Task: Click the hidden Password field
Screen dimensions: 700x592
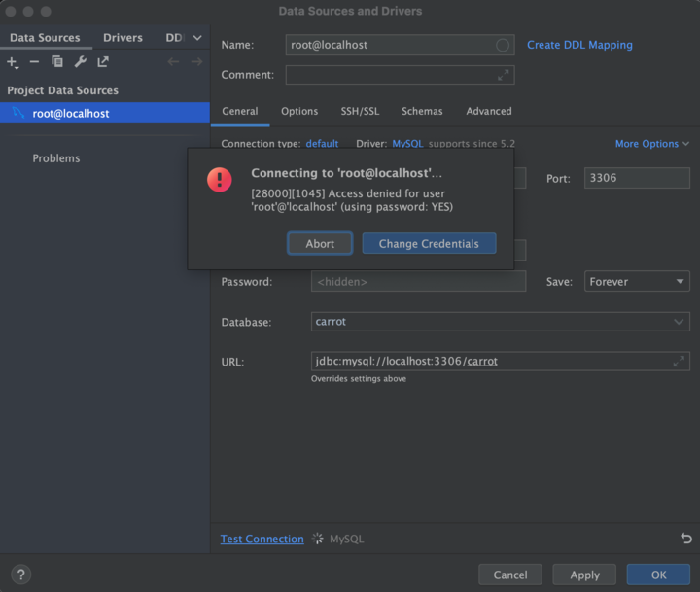Action: click(x=418, y=281)
